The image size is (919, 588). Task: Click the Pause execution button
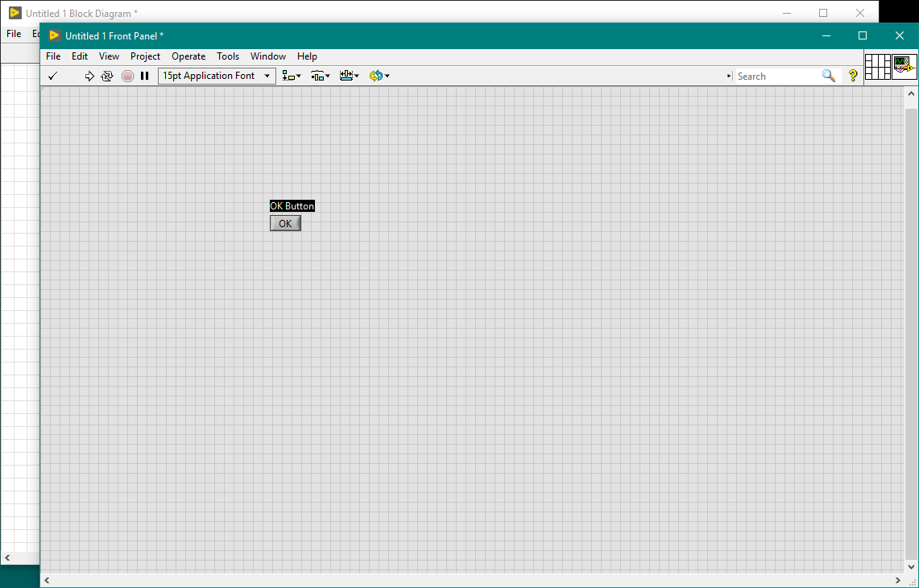[x=145, y=76]
